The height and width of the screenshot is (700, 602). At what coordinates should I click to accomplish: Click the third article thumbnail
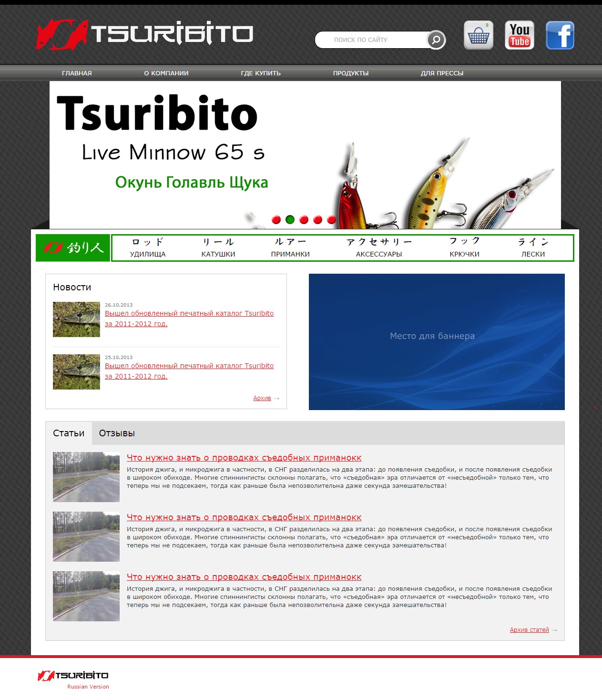pyautogui.click(x=86, y=596)
